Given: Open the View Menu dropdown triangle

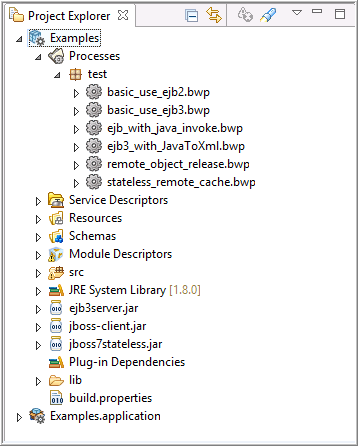Looking at the screenshot, I should tap(297, 12).
